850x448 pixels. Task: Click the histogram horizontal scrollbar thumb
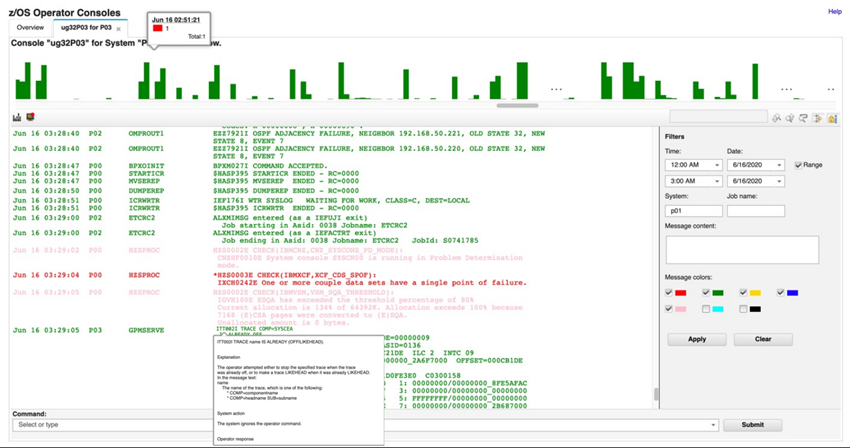(x=517, y=106)
